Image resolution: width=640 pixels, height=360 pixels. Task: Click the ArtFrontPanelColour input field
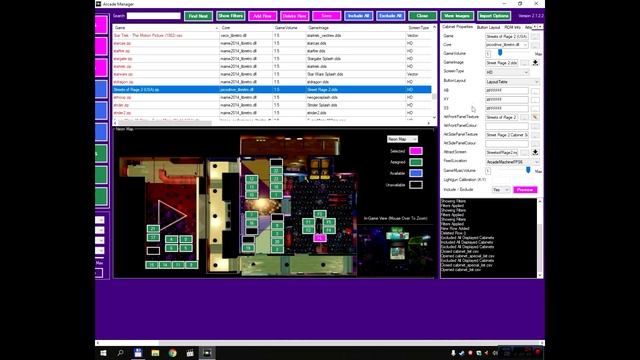point(507,126)
